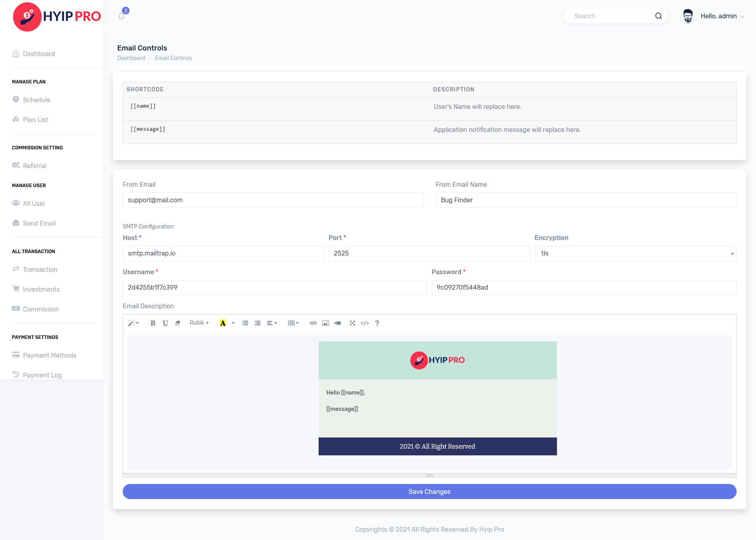Viewport: 756px width, 540px height.
Task: Open the Encryption dropdown
Action: point(635,254)
